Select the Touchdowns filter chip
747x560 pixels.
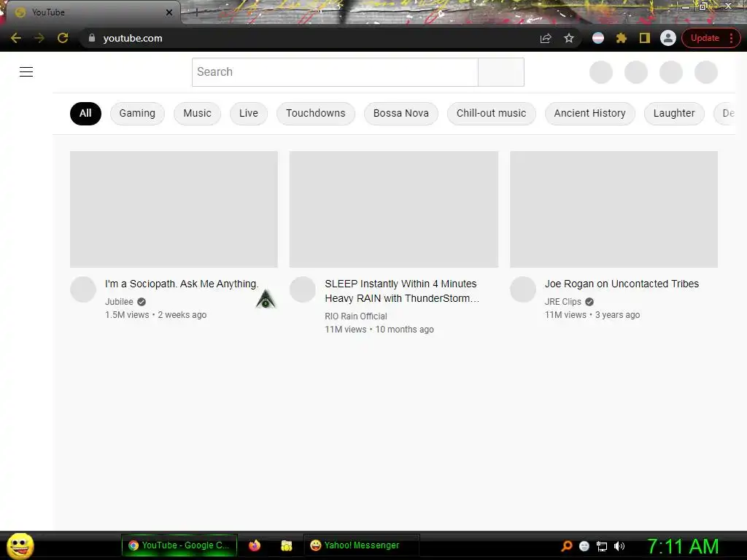coord(316,113)
